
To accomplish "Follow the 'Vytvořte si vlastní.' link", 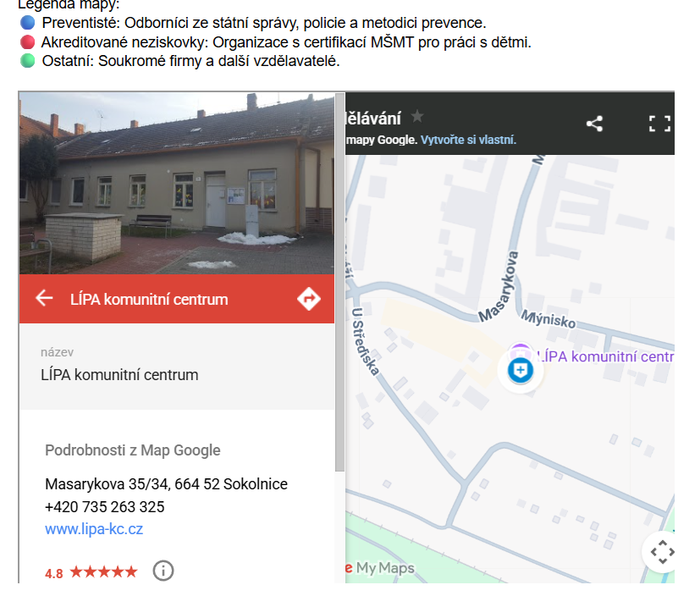I will coord(468,140).
